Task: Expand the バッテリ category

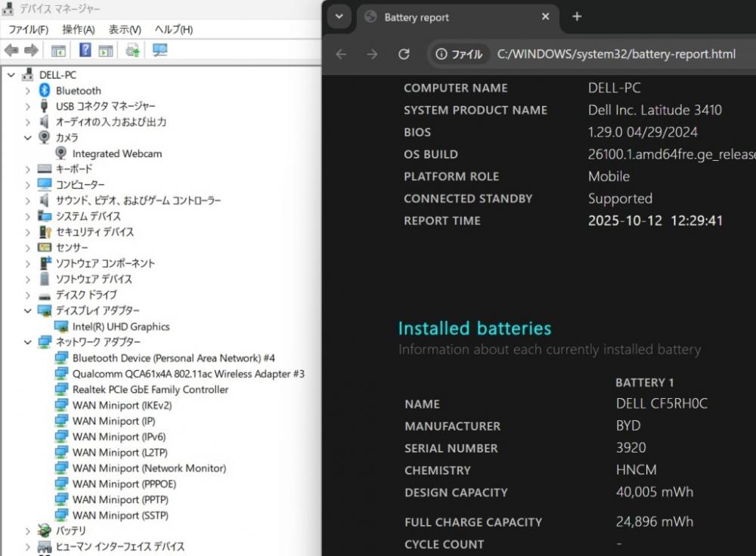Action: [x=28, y=531]
